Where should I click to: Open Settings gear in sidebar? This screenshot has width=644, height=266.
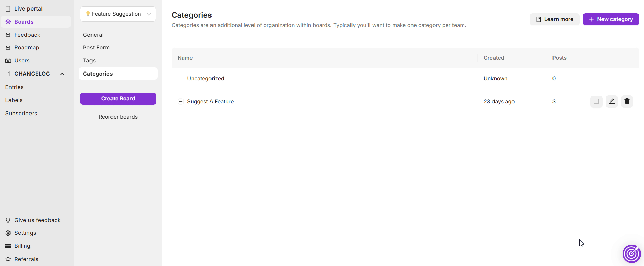click(8, 233)
